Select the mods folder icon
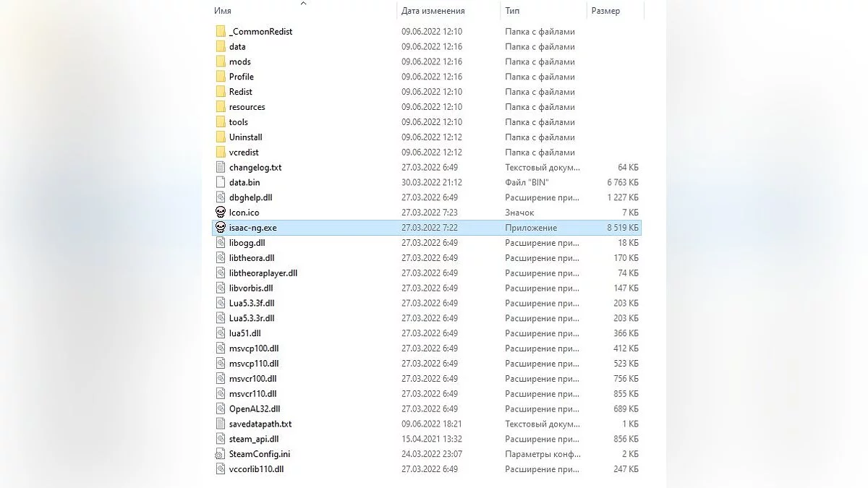 click(x=221, y=62)
